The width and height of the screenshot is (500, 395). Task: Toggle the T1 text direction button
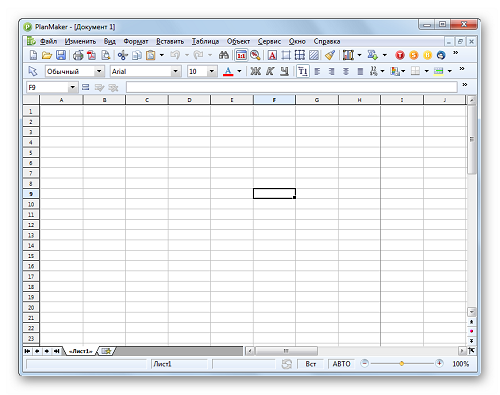[x=303, y=71]
